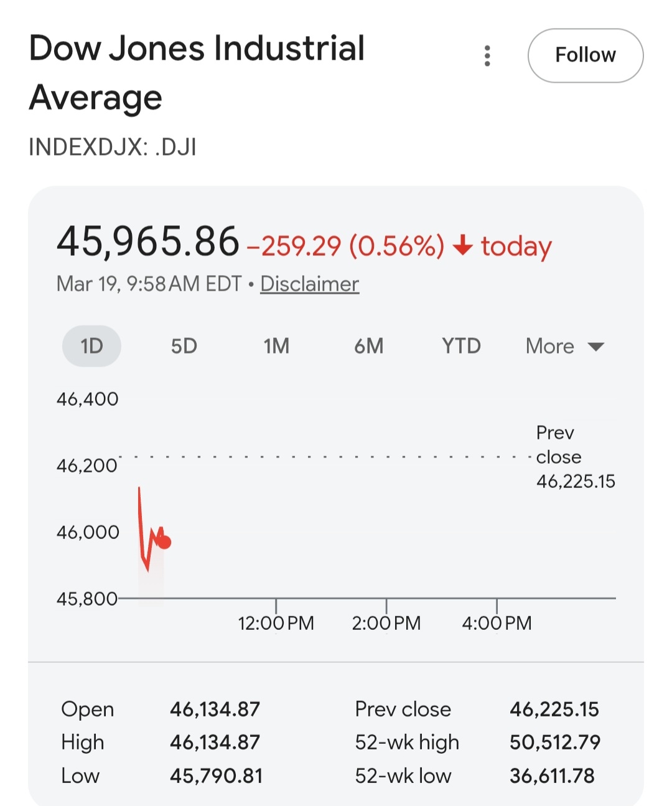Select the 1D chart range
The width and height of the screenshot is (672, 806).
click(91, 346)
